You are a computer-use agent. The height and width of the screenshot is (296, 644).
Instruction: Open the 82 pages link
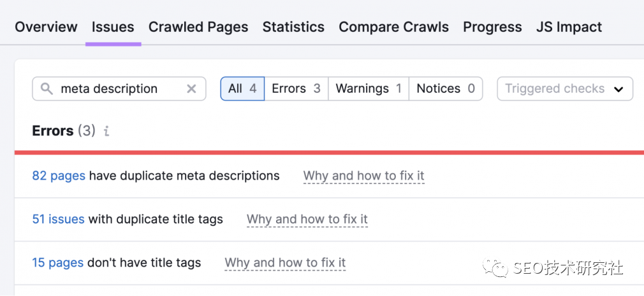click(x=59, y=176)
